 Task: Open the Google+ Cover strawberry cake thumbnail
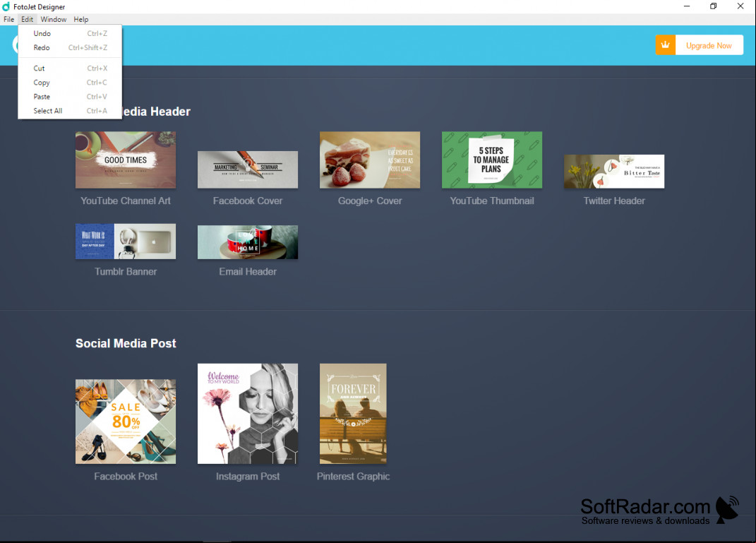369,160
